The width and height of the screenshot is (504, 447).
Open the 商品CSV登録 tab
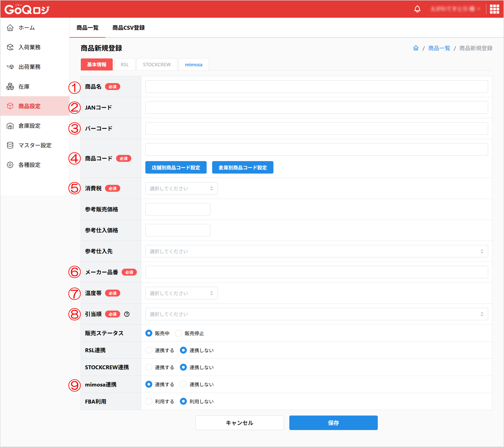point(129,28)
